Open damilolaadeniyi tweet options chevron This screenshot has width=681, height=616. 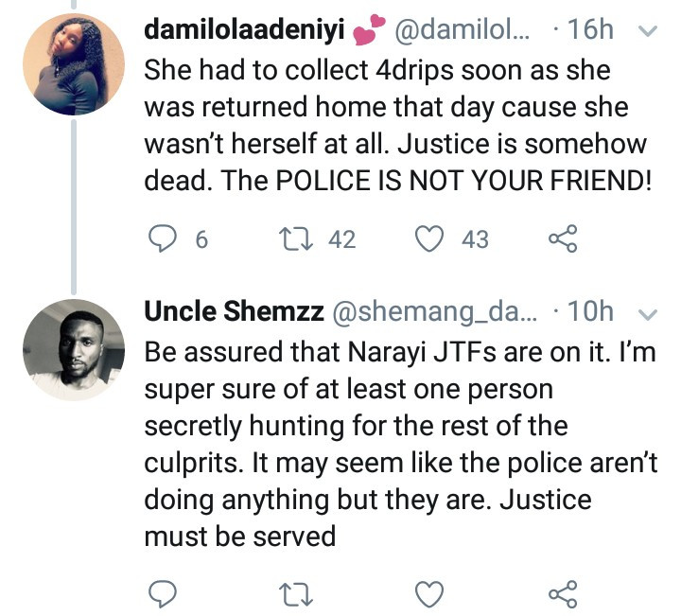coord(648,31)
